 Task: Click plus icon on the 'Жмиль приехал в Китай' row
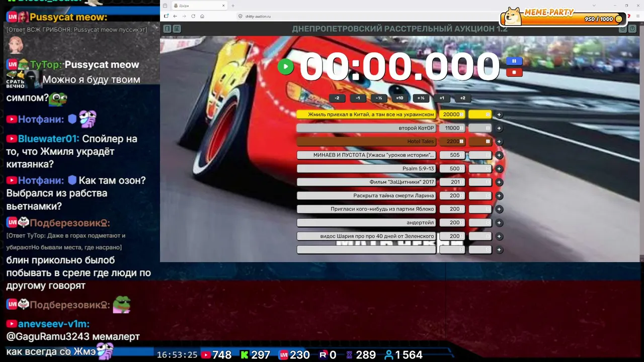[499, 115]
